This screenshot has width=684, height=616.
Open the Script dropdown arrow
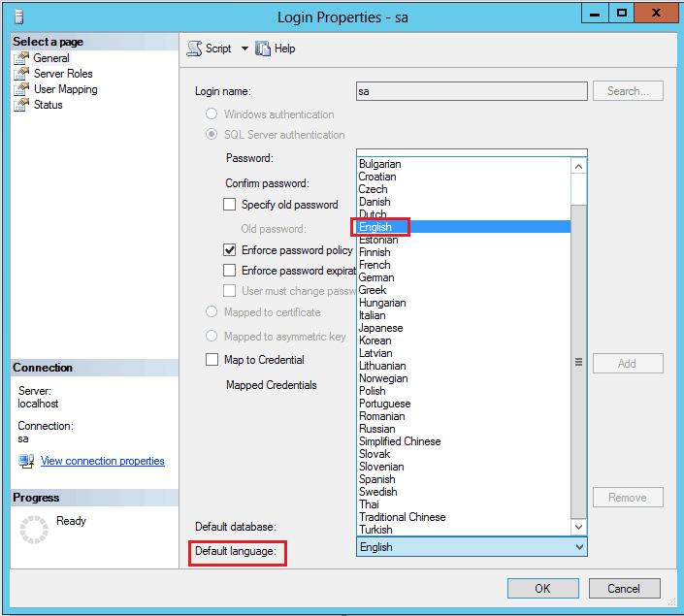tap(244, 49)
